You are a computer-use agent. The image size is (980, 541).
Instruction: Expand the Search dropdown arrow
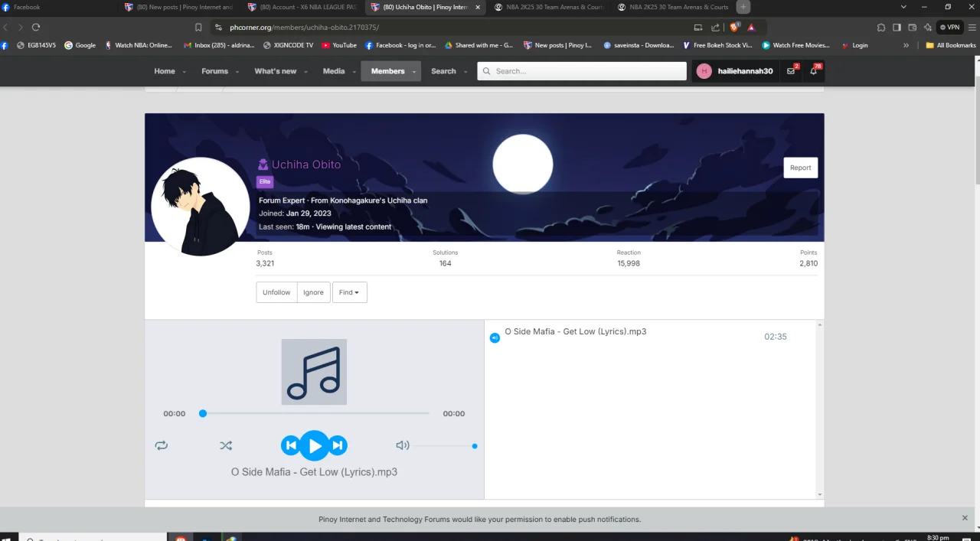465,72
